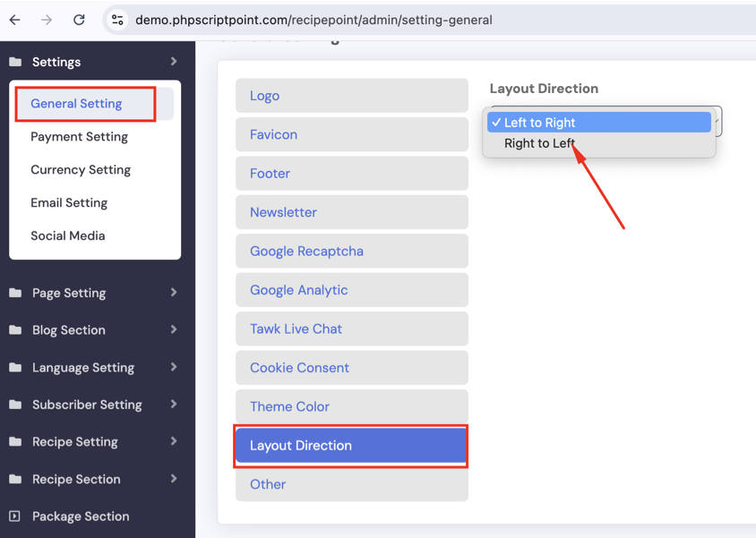Open Payment Setting in sidebar
756x538 pixels.
tap(79, 137)
